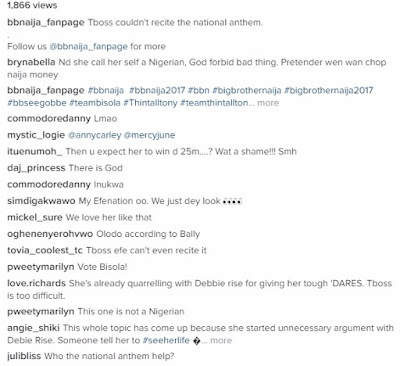Open the #bigbrothernaija hashtag
The width and height of the screenshot is (400, 366).
click(x=247, y=90)
